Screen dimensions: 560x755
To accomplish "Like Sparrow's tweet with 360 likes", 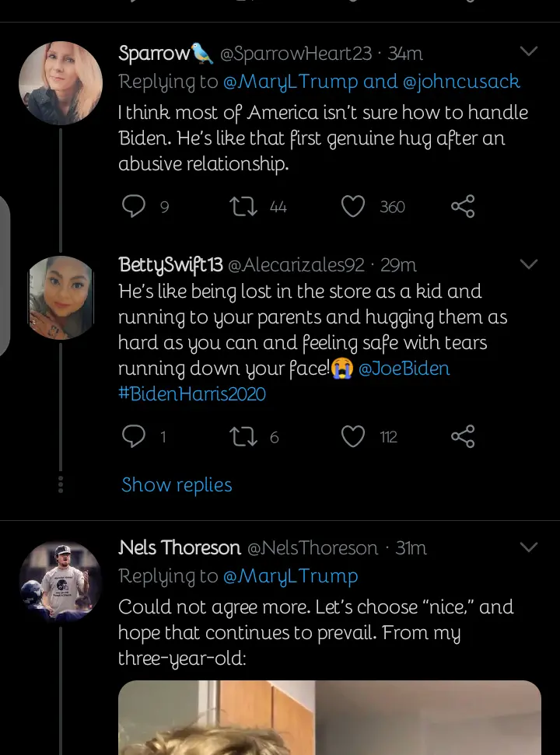I will [x=354, y=206].
